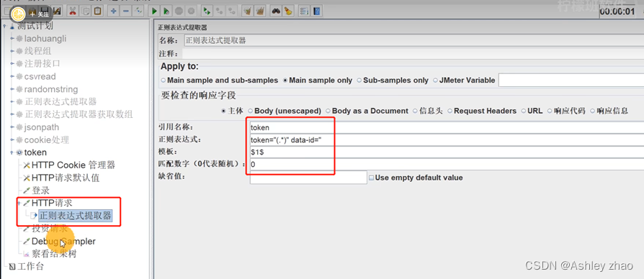The width and height of the screenshot is (644, 279).
Task: Click the Cut scissors toolbar icon
Action: pyautogui.click(x=72, y=11)
